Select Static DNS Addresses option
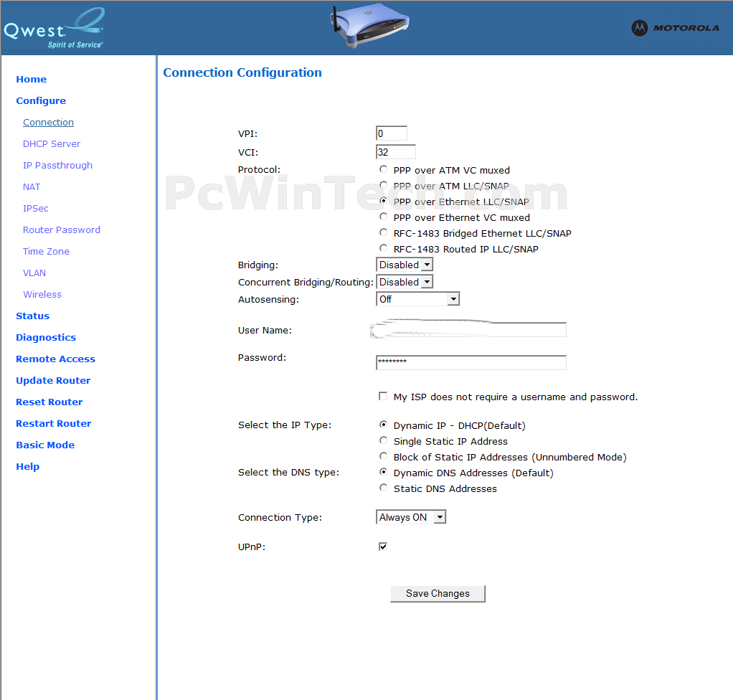The height and width of the screenshot is (700, 733). (x=383, y=488)
